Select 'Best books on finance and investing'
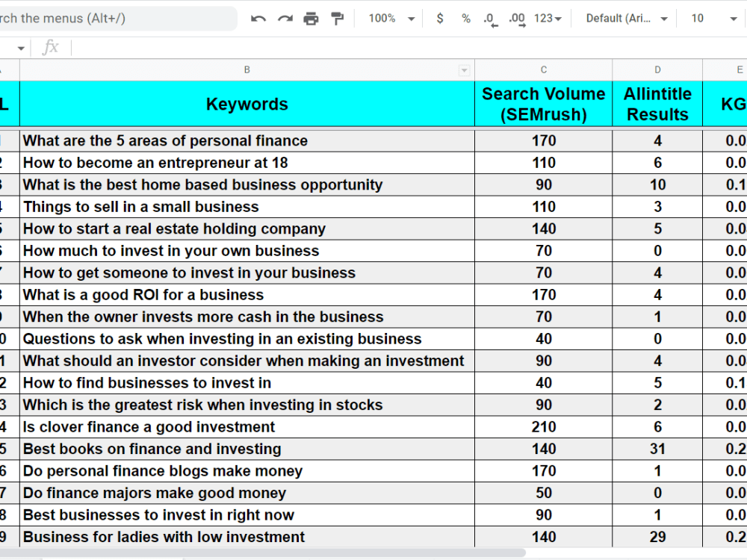The height and width of the screenshot is (560, 747). 247,449
